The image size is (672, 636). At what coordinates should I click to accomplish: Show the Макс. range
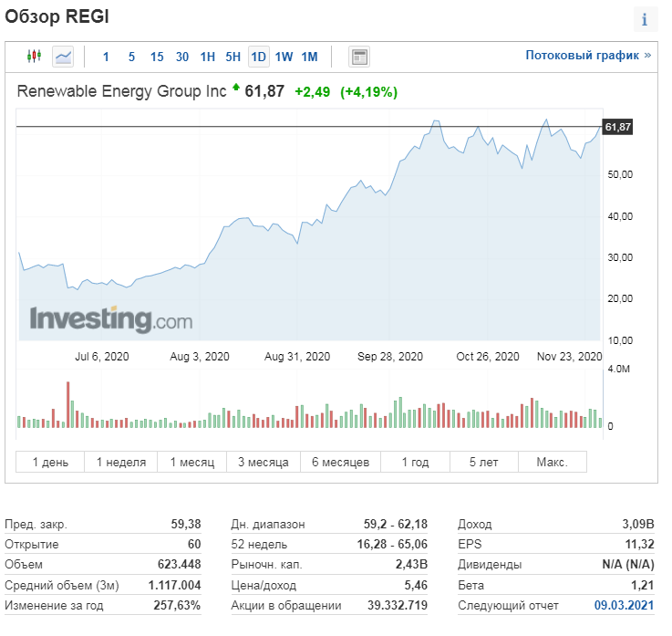point(552,462)
